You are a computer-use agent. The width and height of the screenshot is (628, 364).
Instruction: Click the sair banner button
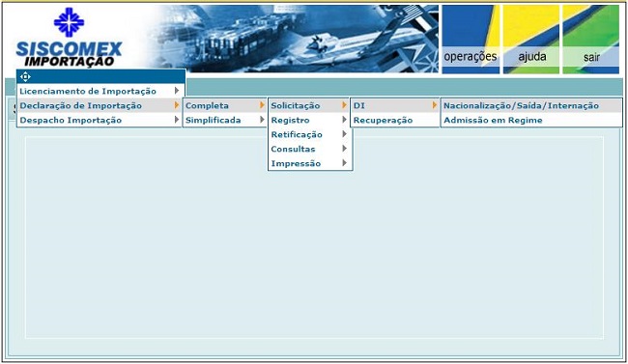591,40
